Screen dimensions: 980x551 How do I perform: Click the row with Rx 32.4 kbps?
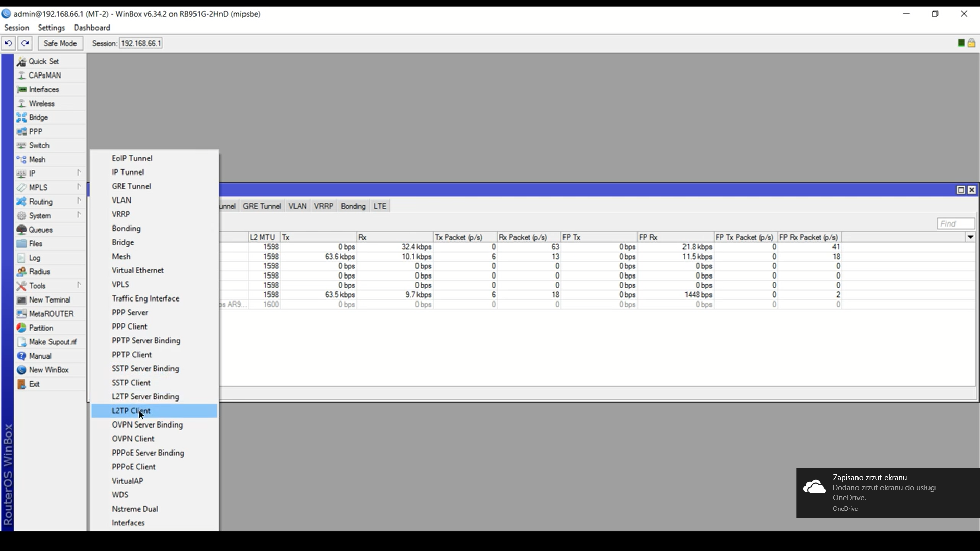(x=597, y=247)
